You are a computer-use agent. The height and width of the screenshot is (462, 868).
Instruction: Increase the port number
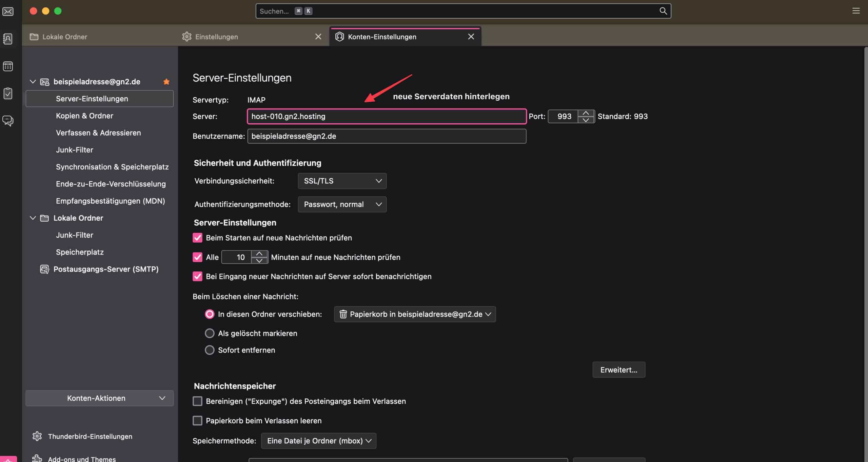(x=586, y=113)
